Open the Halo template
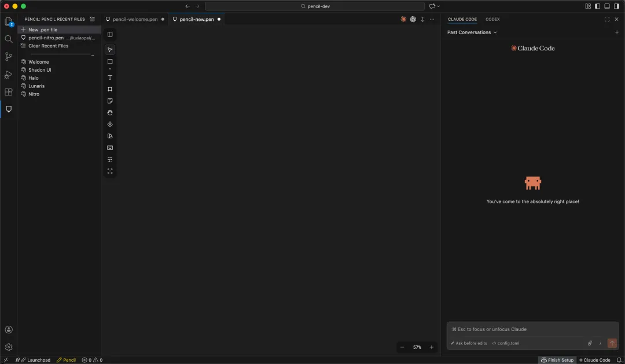Image resolution: width=625 pixels, height=364 pixels. tap(59, 78)
